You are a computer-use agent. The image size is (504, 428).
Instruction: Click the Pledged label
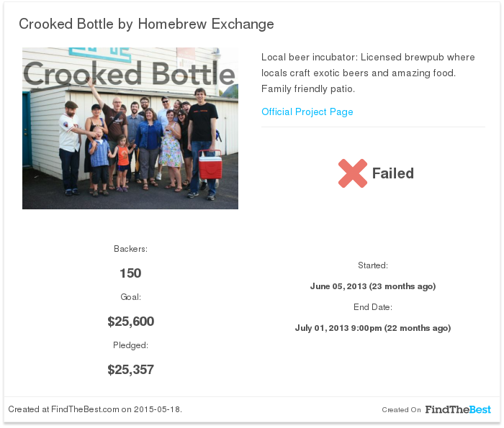click(x=130, y=345)
